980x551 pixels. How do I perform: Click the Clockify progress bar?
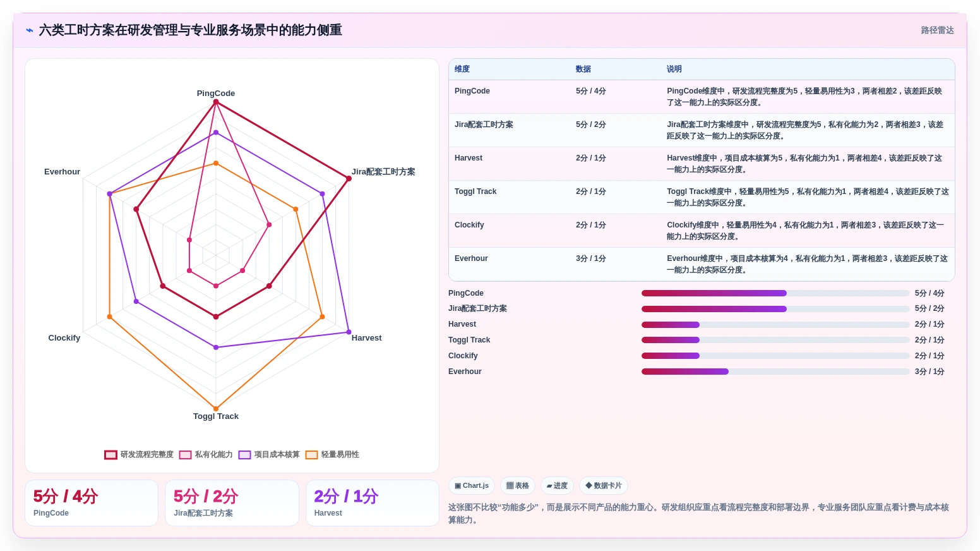[x=775, y=356]
